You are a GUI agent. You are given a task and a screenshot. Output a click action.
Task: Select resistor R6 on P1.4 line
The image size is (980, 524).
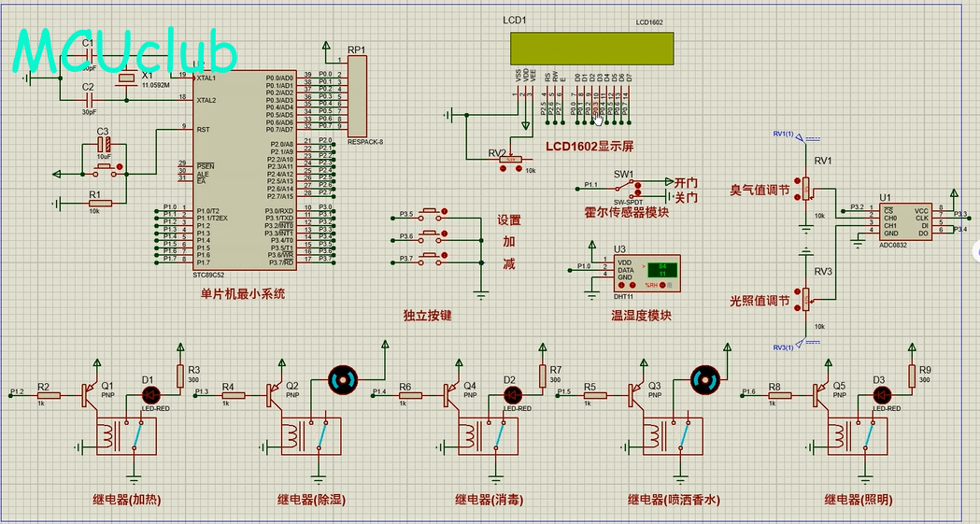pyautogui.click(x=411, y=395)
